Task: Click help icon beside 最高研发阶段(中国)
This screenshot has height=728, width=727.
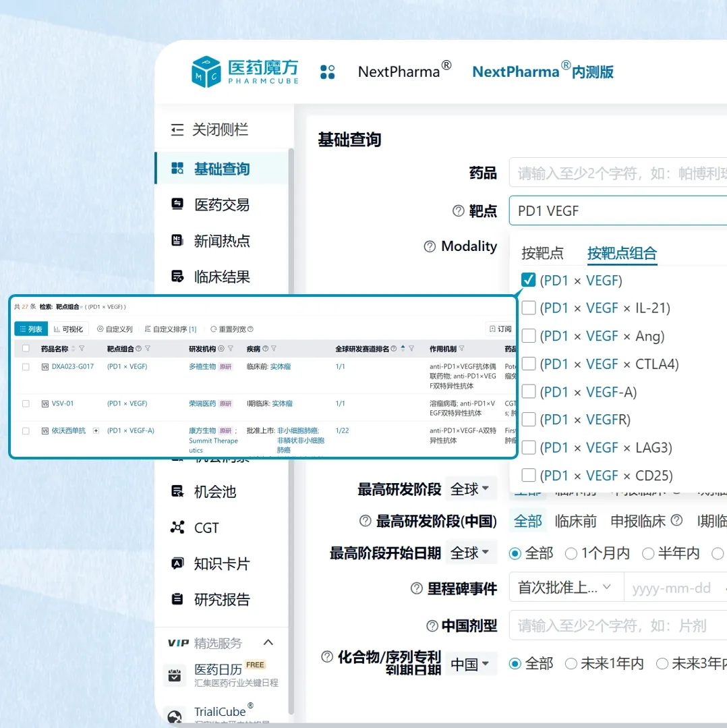Action: (x=365, y=521)
